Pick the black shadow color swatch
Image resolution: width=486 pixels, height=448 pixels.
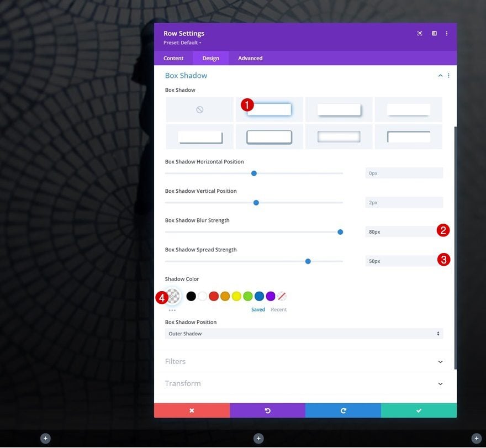click(191, 297)
